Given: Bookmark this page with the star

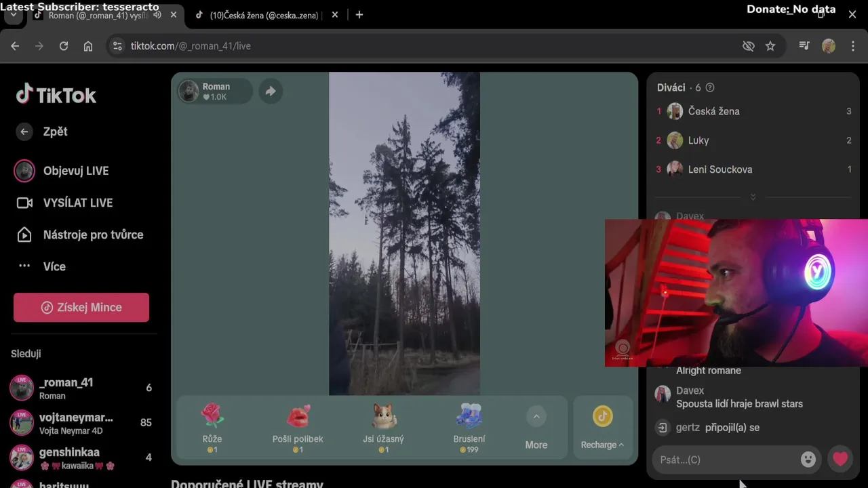Looking at the screenshot, I should point(770,46).
